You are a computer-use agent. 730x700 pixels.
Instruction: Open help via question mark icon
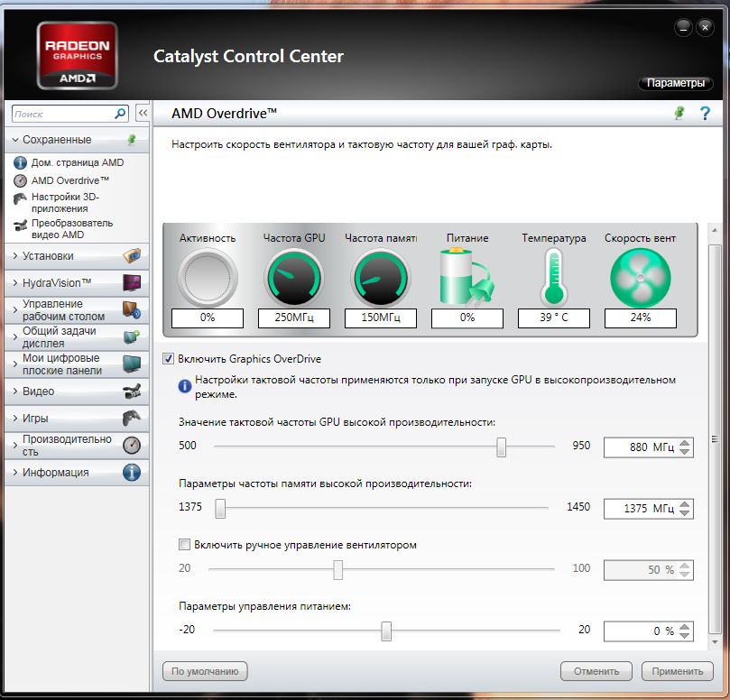(705, 113)
